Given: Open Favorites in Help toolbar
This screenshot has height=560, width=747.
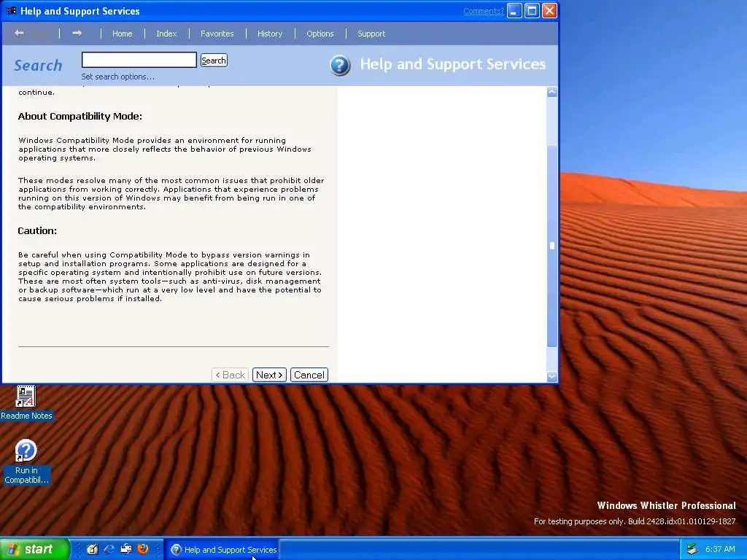Looking at the screenshot, I should coord(217,34).
